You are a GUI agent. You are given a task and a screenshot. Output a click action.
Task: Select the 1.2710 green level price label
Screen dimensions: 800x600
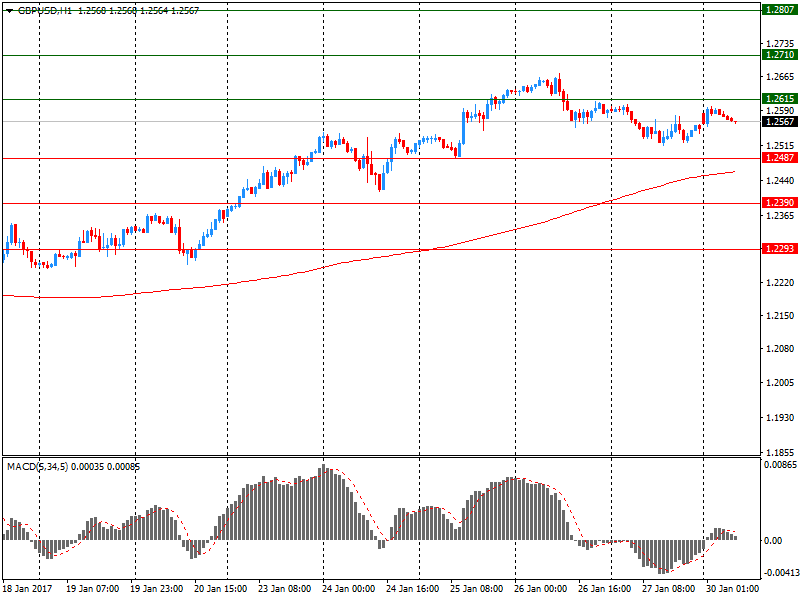tap(780, 55)
